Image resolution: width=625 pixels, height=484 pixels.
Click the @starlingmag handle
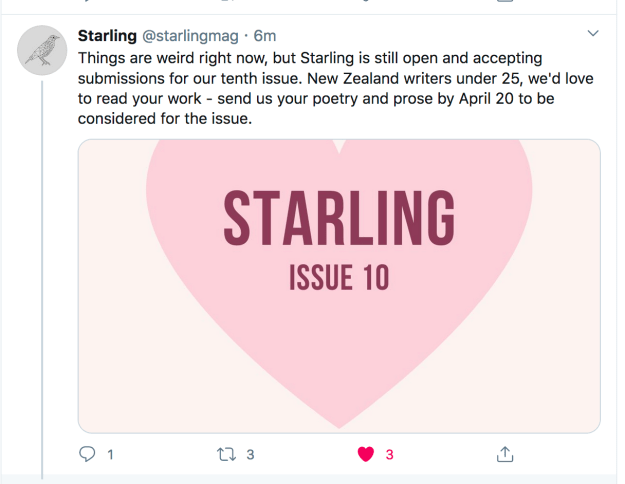[x=191, y=35]
